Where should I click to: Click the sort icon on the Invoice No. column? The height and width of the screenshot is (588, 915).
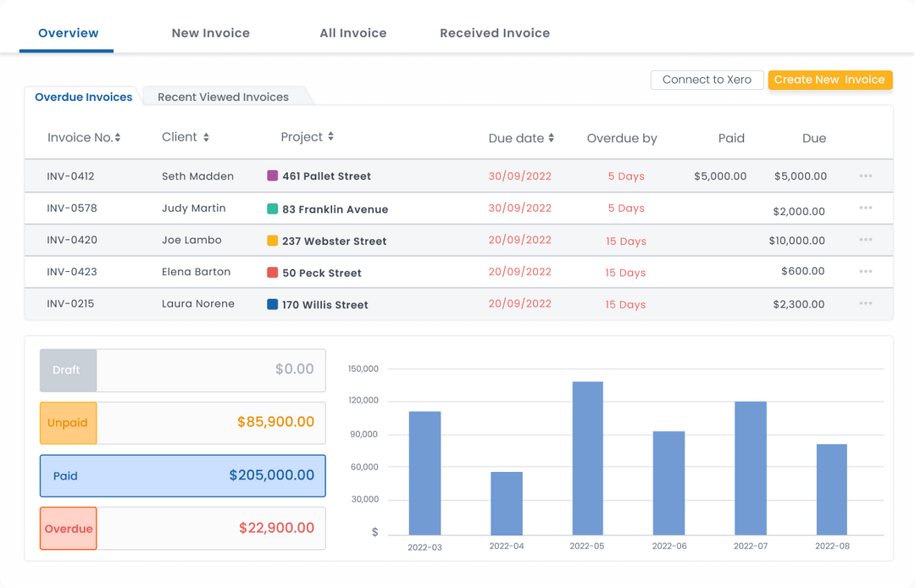(118, 138)
